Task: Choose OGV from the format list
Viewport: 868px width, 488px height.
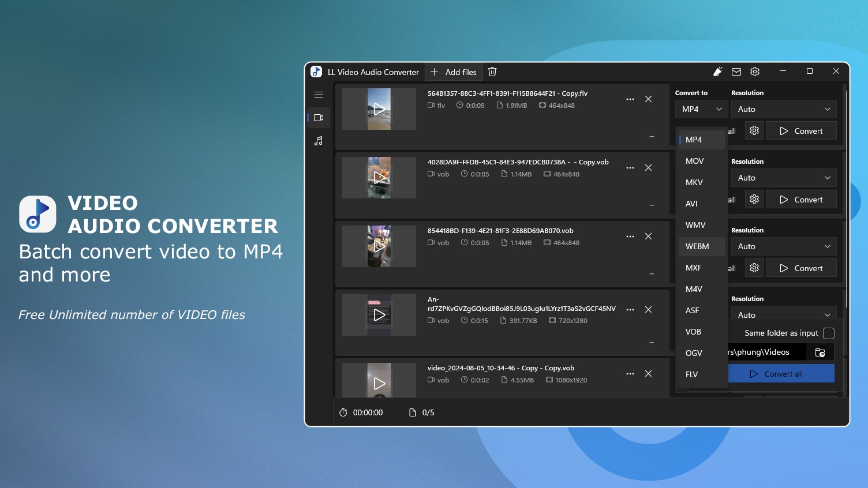Action: (x=702, y=353)
